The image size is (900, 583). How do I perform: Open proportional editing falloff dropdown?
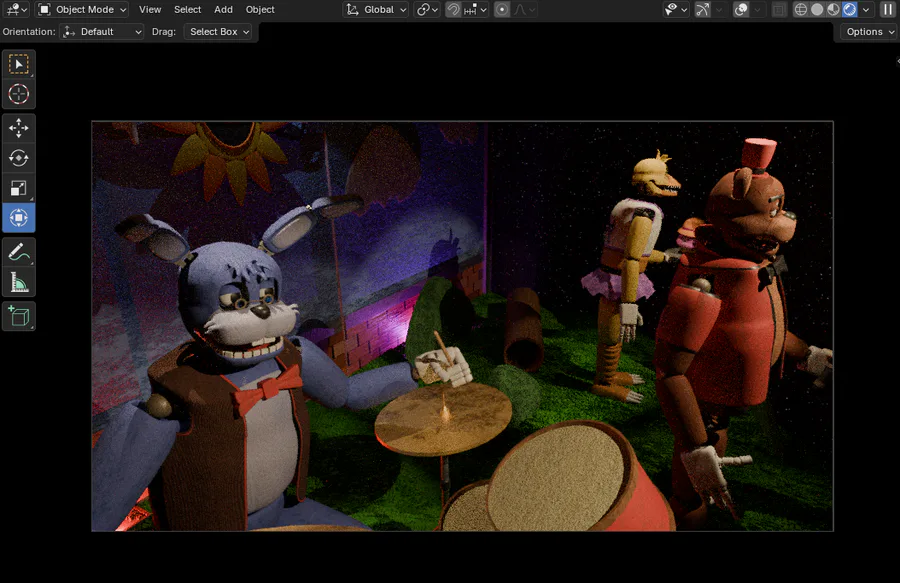pyautogui.click(x=524, y=9)
